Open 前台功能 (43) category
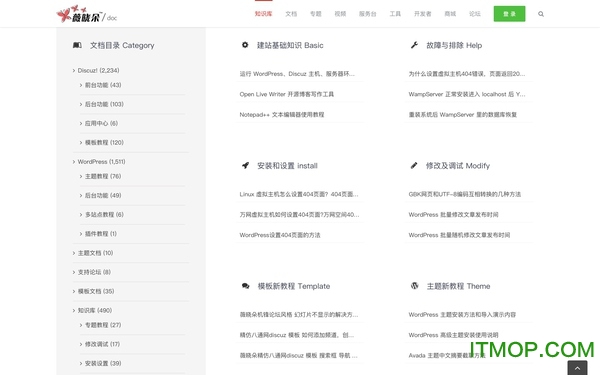The image size is (600, 375). pos(103,85)
